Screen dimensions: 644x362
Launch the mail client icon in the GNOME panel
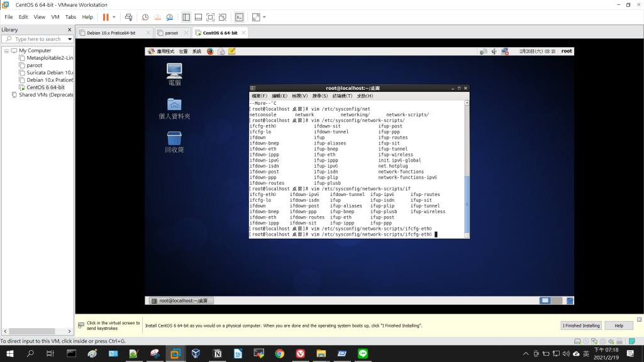(221, 52)
